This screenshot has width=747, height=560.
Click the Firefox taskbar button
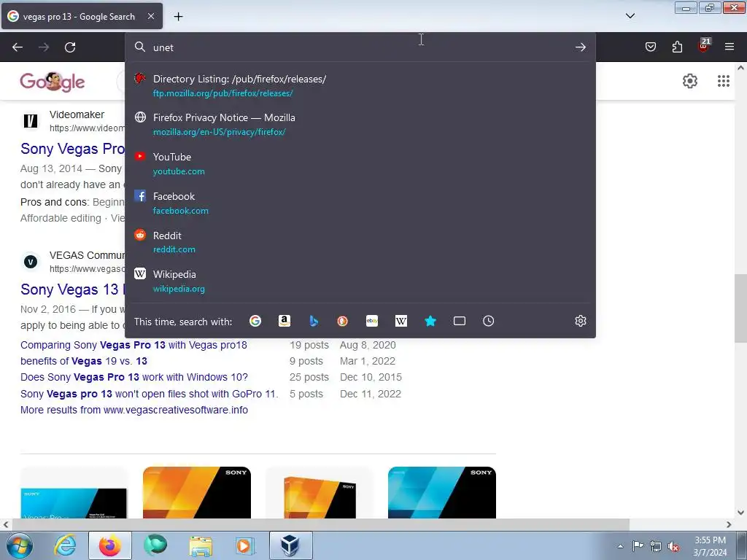(110, 545)
